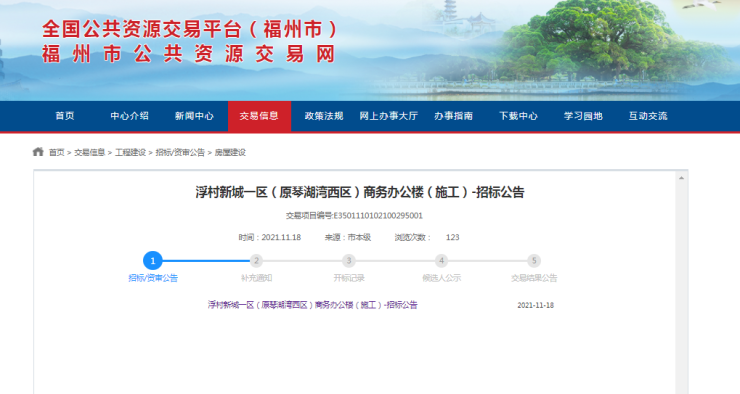Click 招标/资审公告 breadcrumb link
Viewport: 740px width, 394px height.
[x=180, y=152]
